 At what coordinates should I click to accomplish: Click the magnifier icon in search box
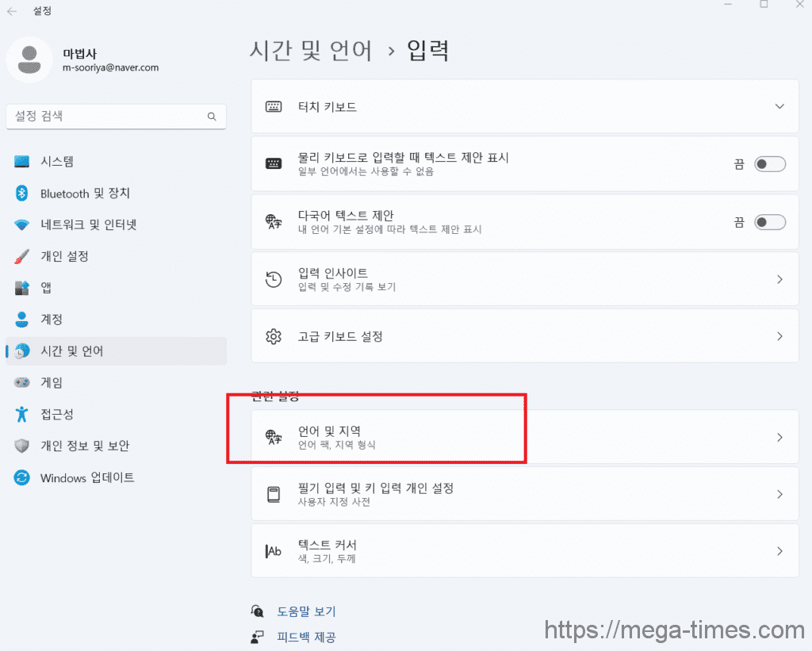click(x=212, y=117)
